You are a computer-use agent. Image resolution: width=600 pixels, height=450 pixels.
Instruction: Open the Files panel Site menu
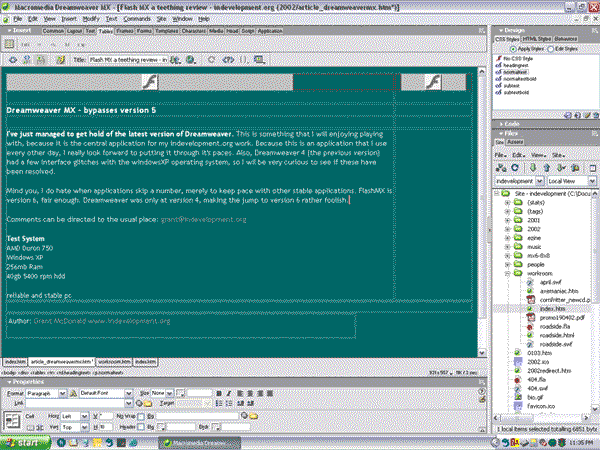558,155
